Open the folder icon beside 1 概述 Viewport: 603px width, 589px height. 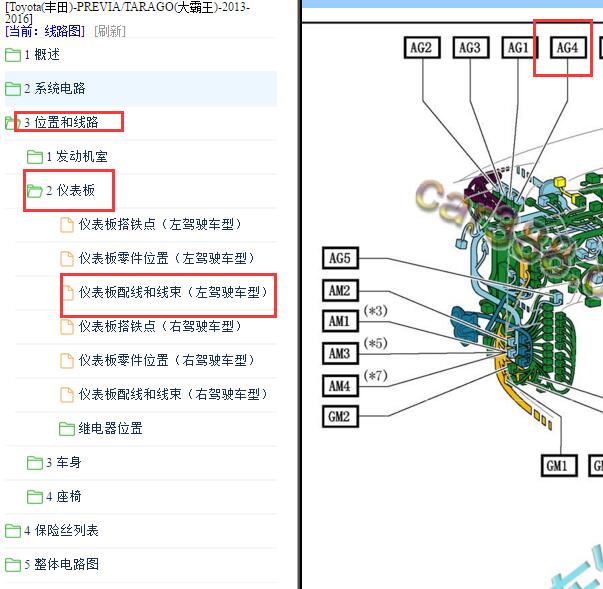tap(13, 55)
